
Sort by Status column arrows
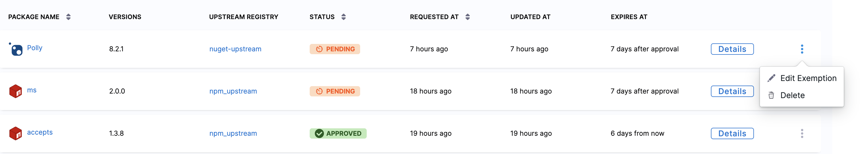point(343,17)
